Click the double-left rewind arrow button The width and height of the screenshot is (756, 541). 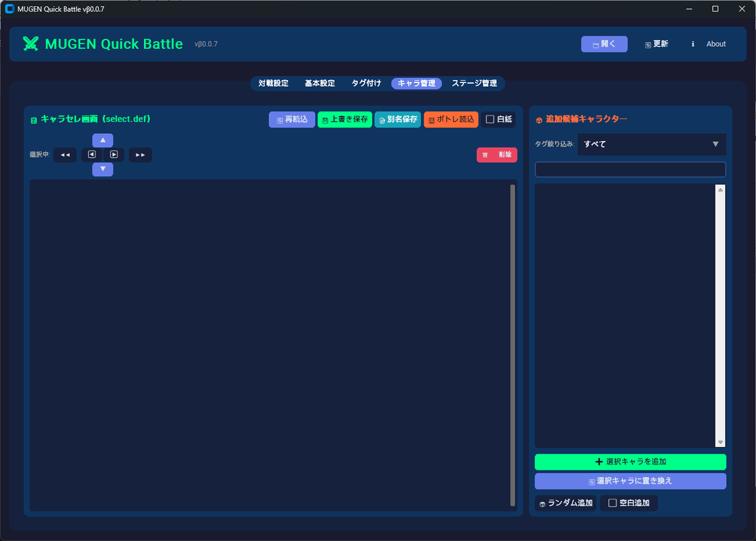click(65, 155)
